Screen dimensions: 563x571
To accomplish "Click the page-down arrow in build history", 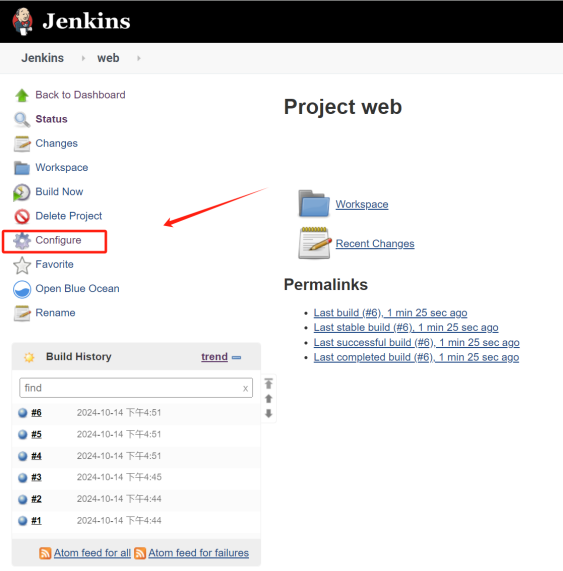I will (268, 413).
